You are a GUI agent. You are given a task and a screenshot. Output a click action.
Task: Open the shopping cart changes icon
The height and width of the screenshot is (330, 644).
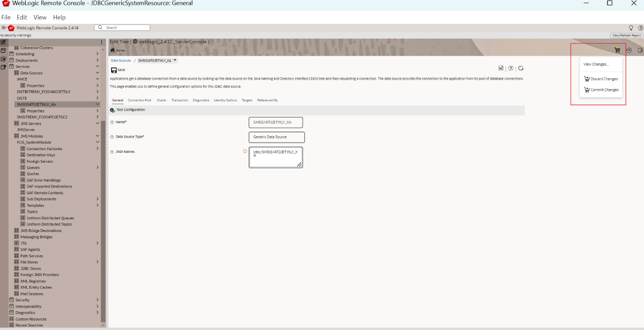point(617,50)
